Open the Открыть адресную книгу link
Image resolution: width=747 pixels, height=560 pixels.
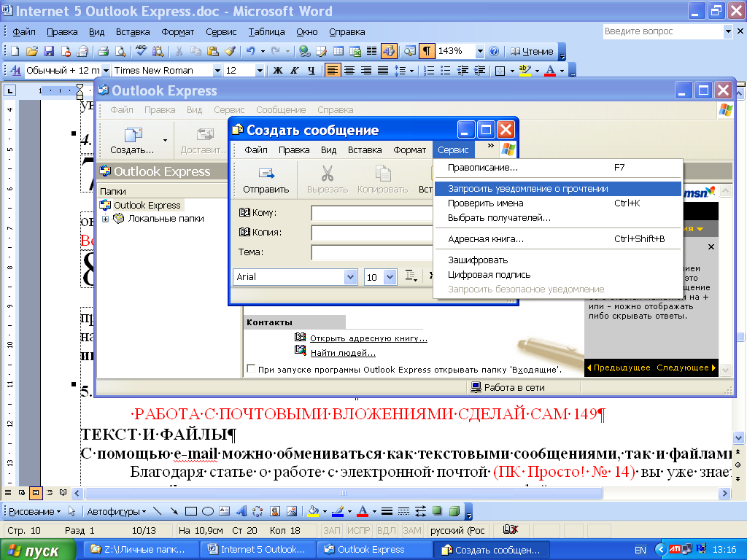368,338
